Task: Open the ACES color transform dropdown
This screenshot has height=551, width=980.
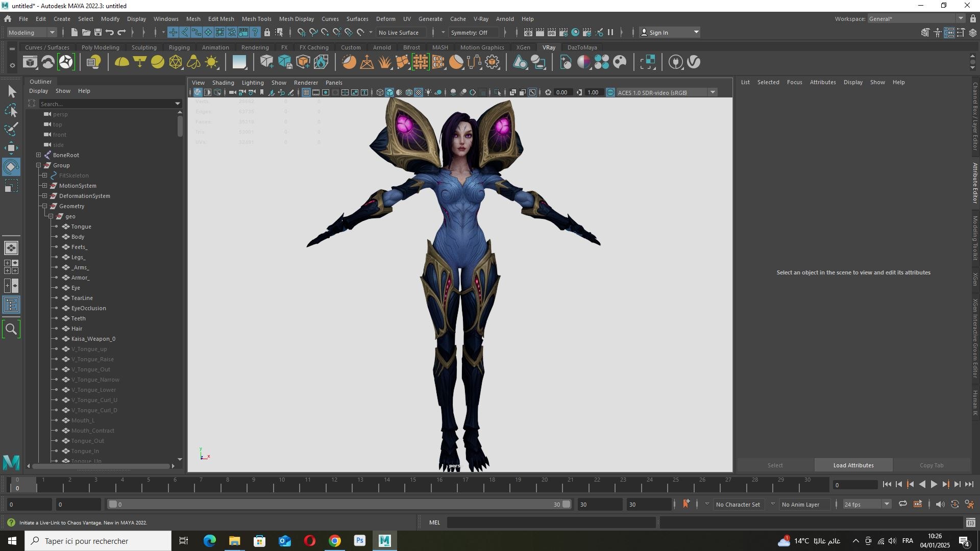Action: (667, 92)
